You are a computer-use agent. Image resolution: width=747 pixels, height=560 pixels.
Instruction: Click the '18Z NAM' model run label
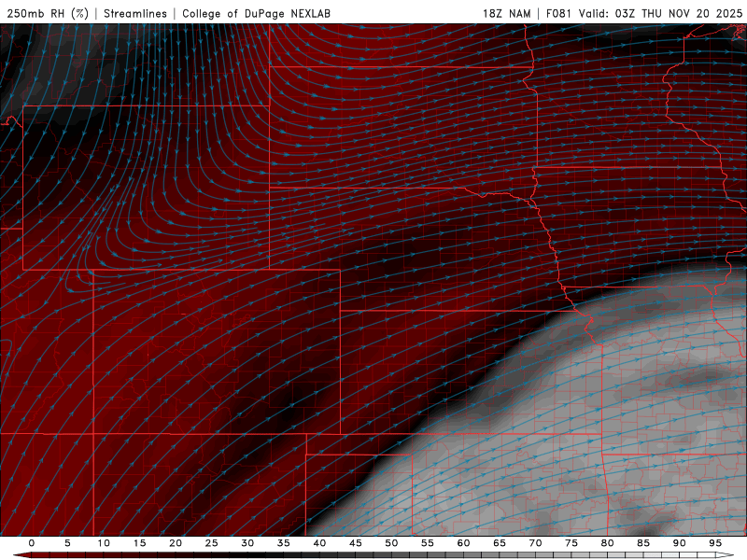(x=506, y=13)
